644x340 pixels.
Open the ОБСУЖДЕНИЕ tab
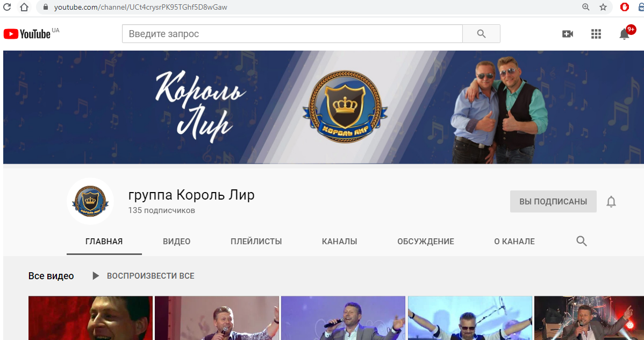click(426, 241)
